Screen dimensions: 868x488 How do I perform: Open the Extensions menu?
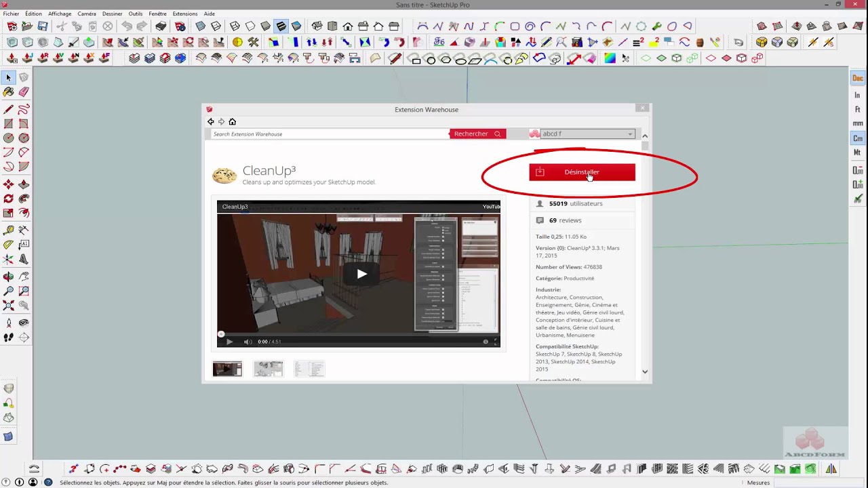(x=185, y=14)
